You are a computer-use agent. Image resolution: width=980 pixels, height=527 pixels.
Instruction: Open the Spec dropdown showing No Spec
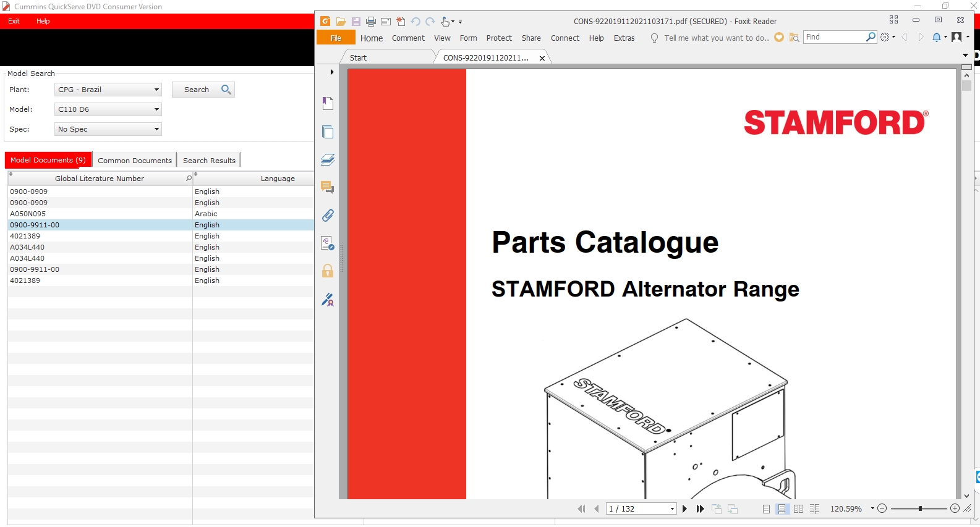[x=108, y=129]
